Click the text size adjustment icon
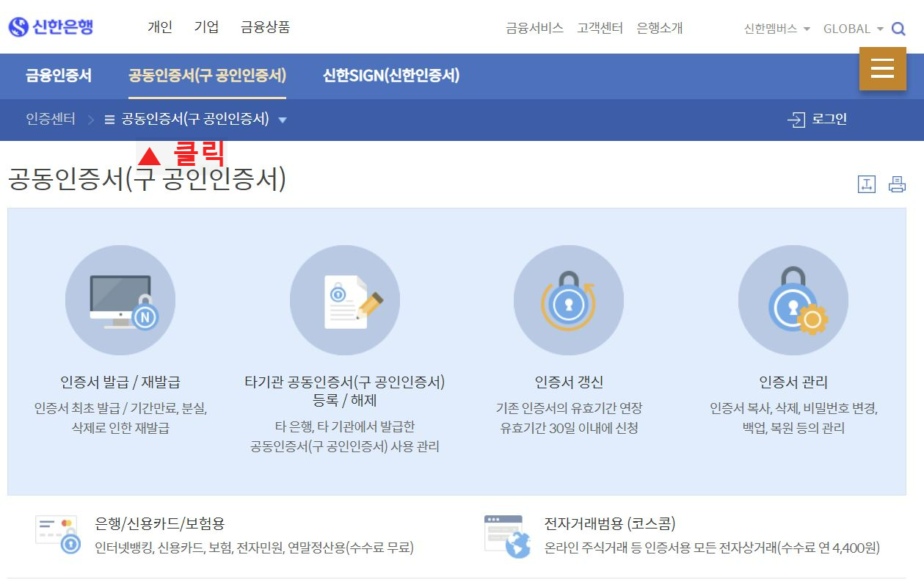The height and width of the screenshot is (588, 924). pos(867,185)
